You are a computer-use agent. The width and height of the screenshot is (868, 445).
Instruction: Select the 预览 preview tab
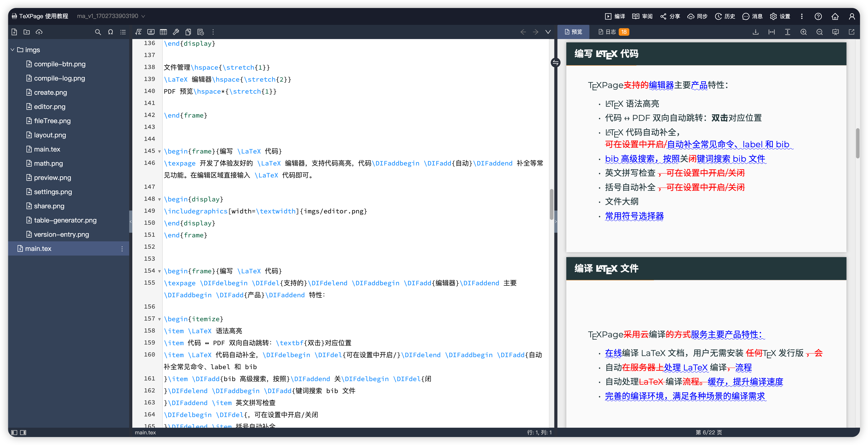pos(573,32)
